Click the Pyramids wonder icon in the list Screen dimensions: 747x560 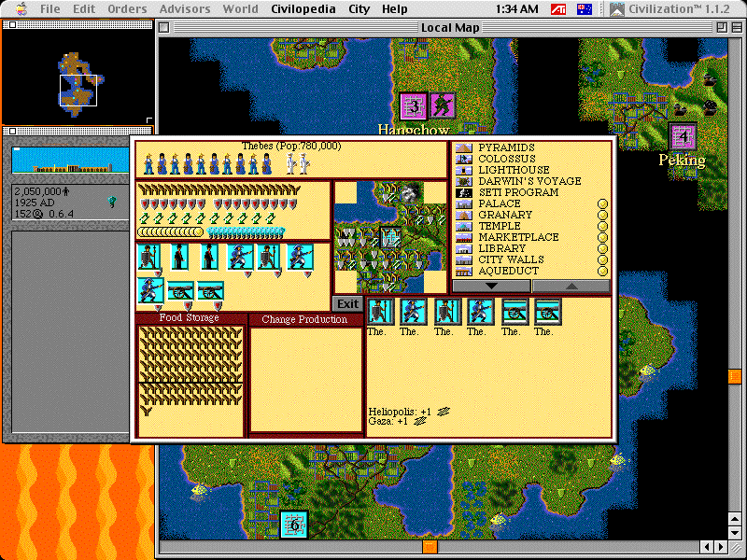[463, 147]
